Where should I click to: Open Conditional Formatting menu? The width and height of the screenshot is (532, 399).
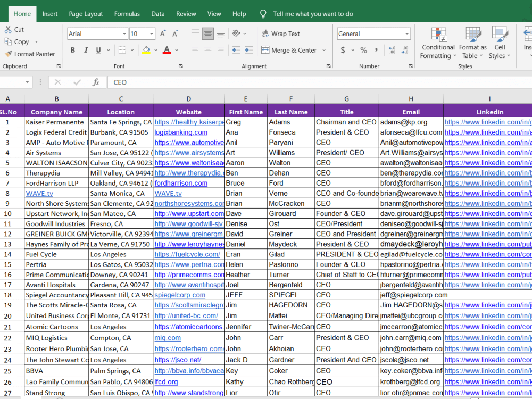[438, 43]
